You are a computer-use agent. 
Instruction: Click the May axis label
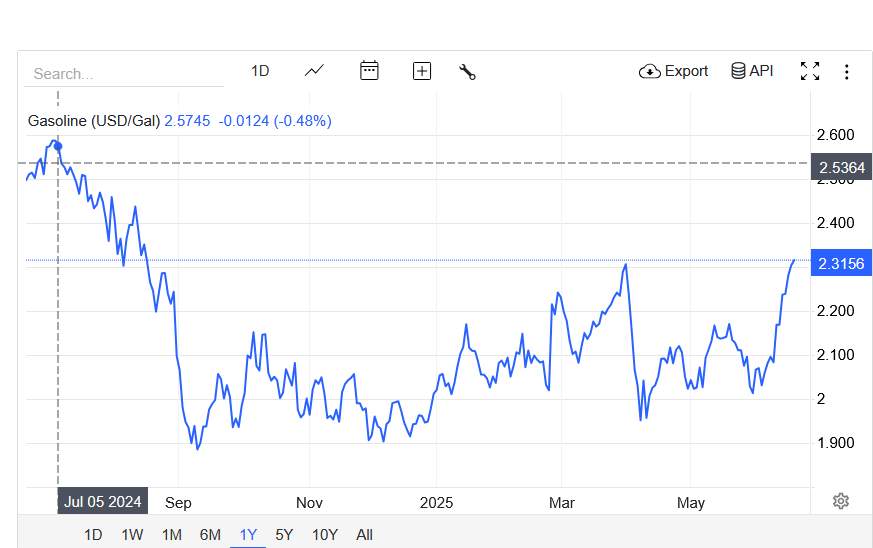pyautogui.click(x=691, y=503)
